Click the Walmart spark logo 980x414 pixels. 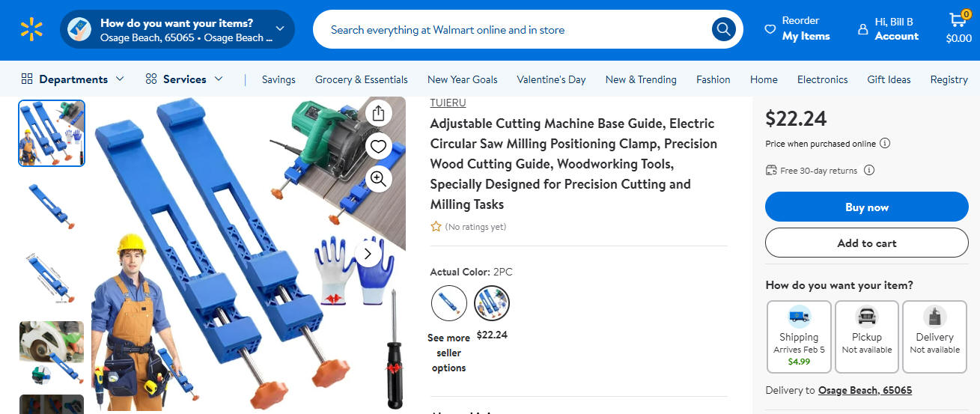pyautogui.click(x=31, y=30)
